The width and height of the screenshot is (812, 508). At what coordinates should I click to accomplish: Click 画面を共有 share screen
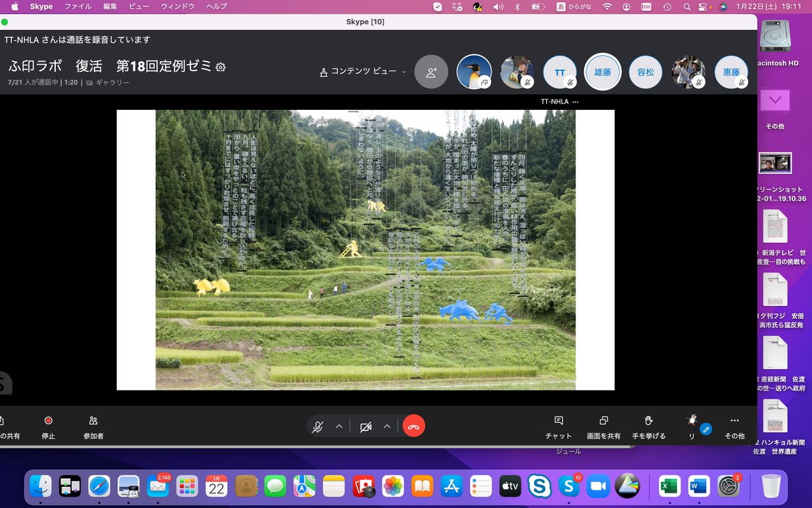click(x=604, y=427)
